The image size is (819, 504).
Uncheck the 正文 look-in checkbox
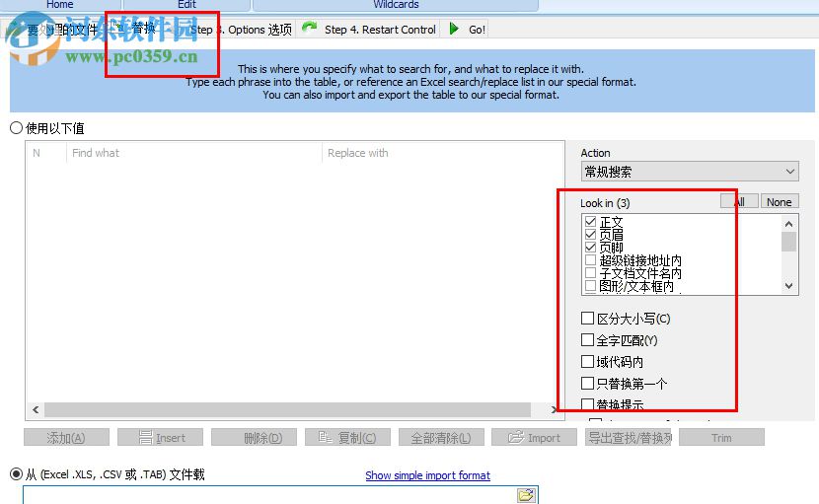click(x=590, y=222)
